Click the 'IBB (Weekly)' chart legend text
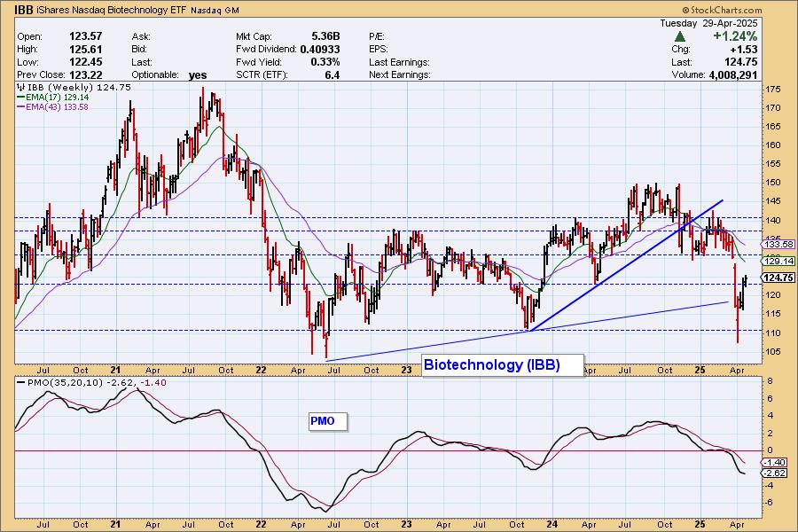 coord(61,87)
